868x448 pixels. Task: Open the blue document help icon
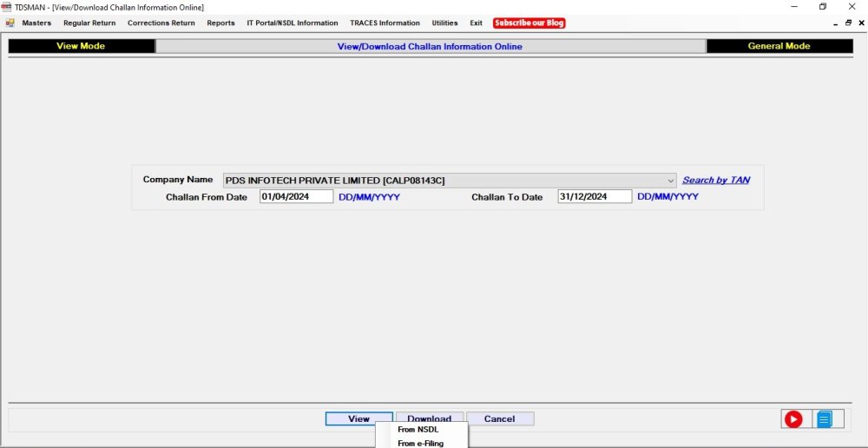point(825,419)
